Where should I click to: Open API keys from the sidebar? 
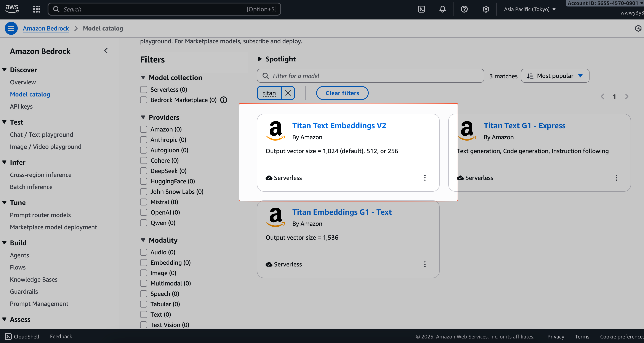point(21,106)
